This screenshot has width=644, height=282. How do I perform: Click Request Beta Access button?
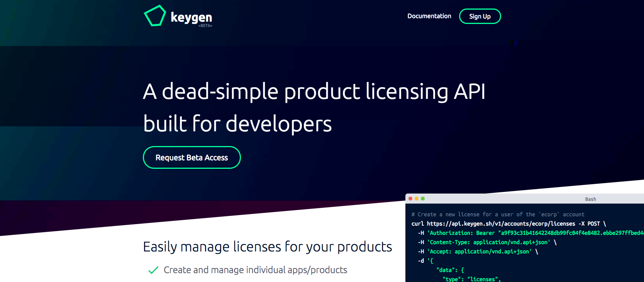192,158
